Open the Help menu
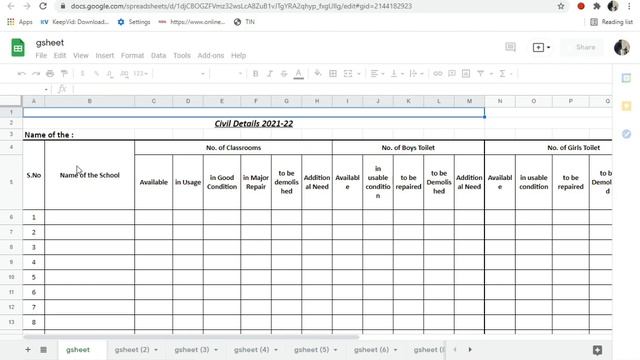The width and height of the screenshot is (640, 360). [x=238, y=56]
